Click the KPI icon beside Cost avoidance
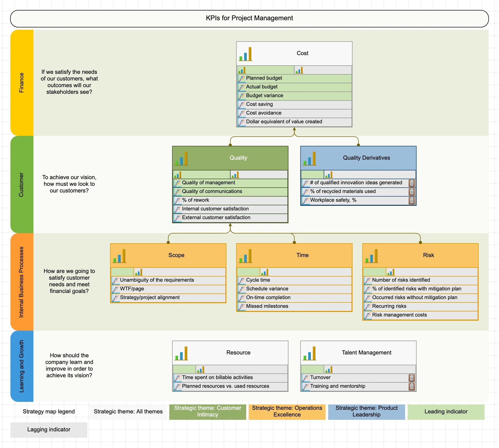This screenshot has height=448, width=499. tap(241, 113)
